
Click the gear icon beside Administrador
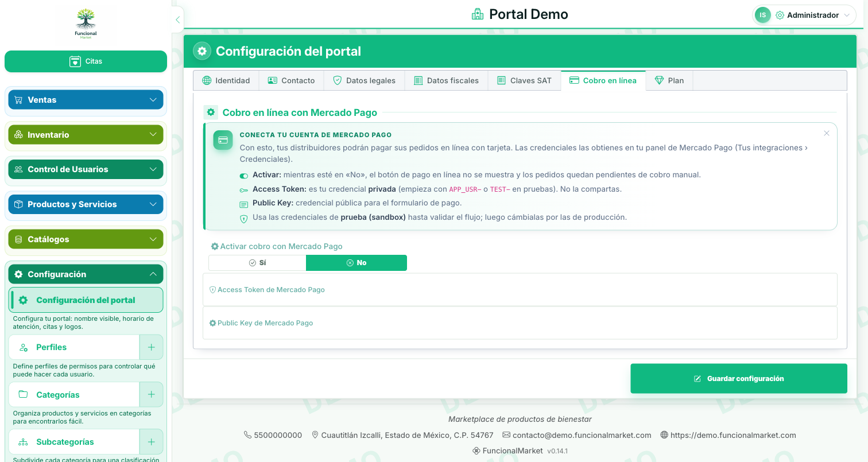(x=780, y=15)
